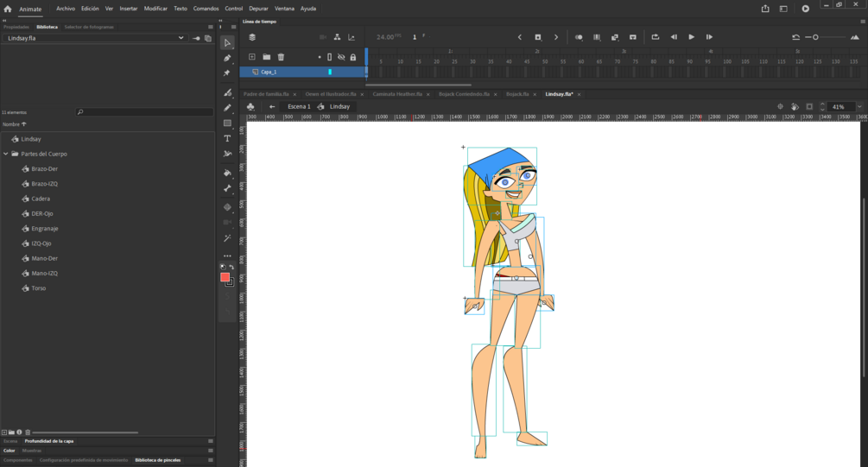Select the Text tool
This screenshot has height=467, width=868.
227,138
